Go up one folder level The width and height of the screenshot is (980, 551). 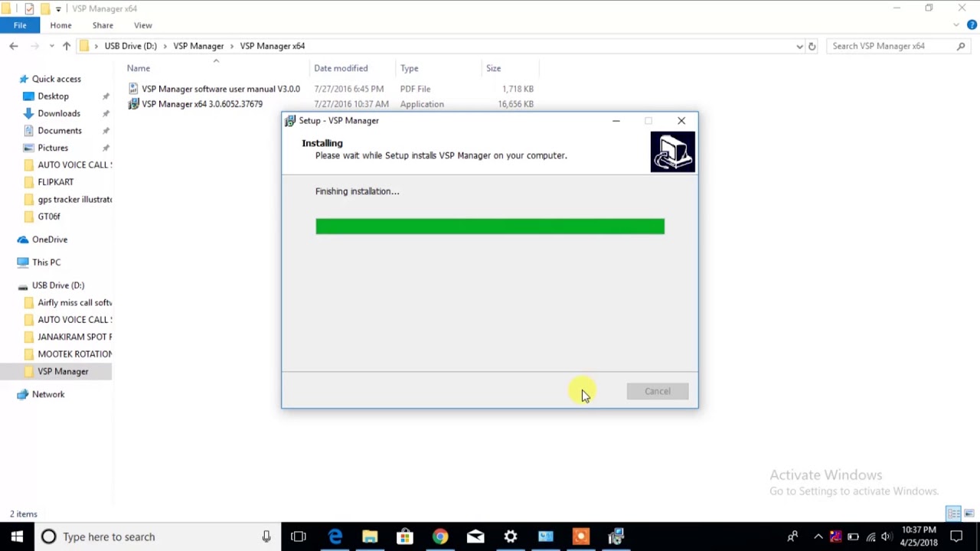(x=67, y=46)
